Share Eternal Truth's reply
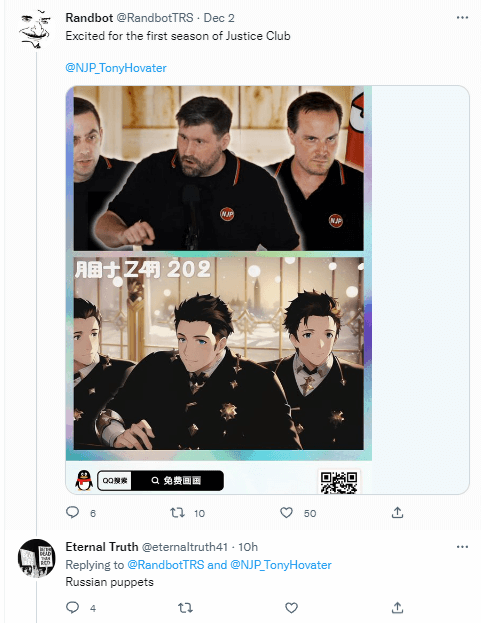 397,607
